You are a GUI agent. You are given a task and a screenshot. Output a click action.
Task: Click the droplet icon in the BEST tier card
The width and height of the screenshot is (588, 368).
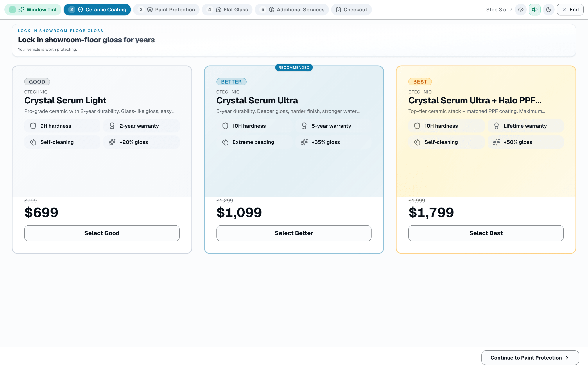pyautogui.click(x=417, y=142)
